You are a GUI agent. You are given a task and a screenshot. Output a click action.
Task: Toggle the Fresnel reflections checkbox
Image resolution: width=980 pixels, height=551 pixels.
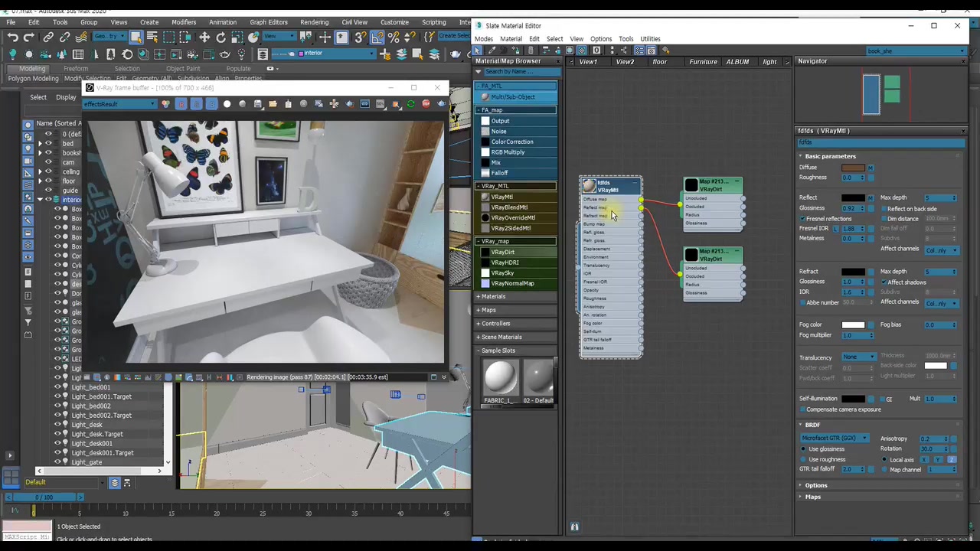click(x=802, y=219)
